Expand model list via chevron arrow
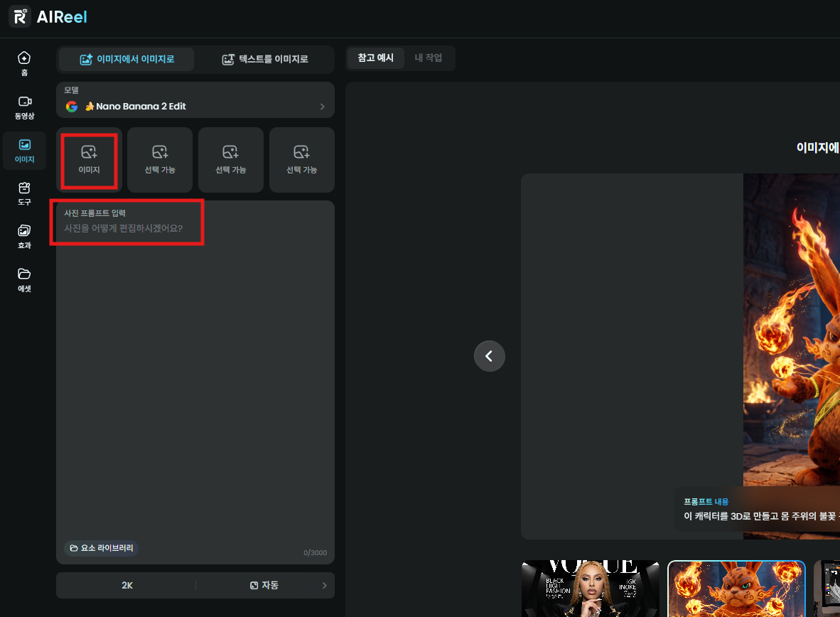Screen dimensions: 840x617 click(322, 107)
